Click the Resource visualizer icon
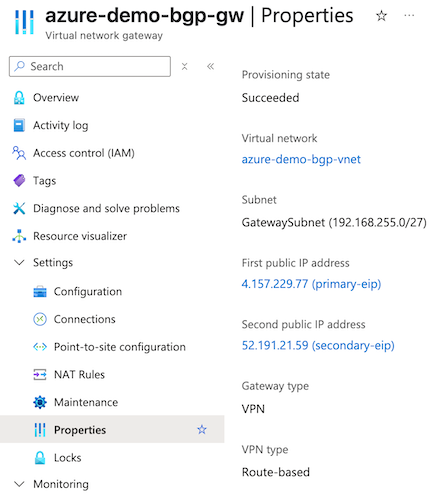This screenshot has width=440, height=498. pyautogui.click(x=19, y=236)
